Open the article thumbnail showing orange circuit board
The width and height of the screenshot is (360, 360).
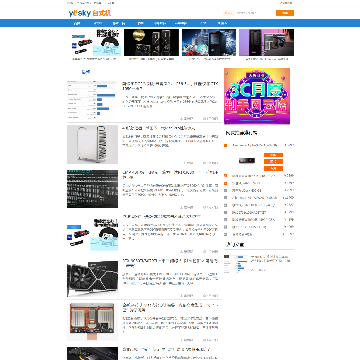92,322
